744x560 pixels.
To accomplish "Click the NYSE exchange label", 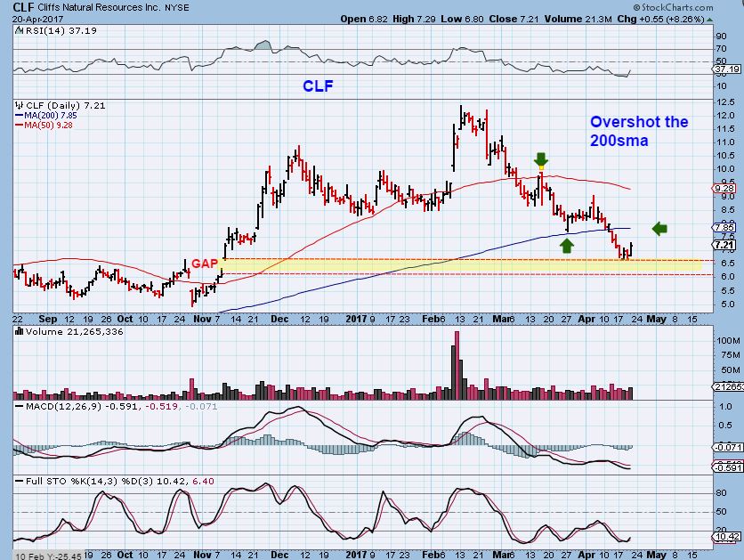I will coord(177,8).
